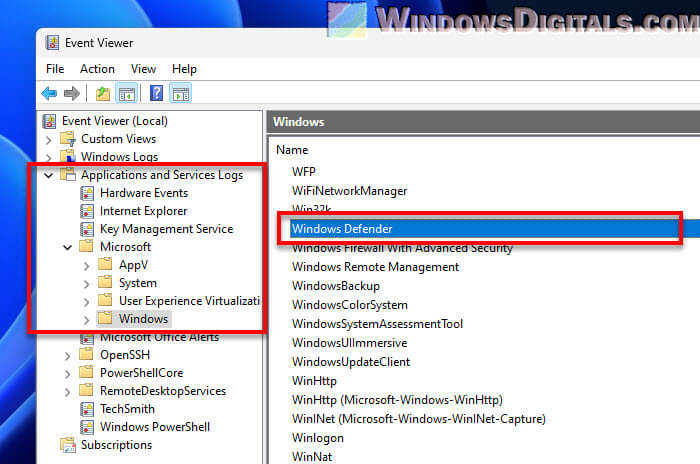
Task: Expand the PowerShellCore node
Action: 67,374
